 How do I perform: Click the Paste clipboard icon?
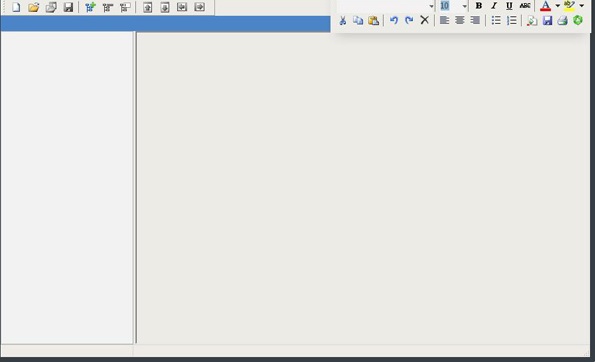(x=373, y=20)
